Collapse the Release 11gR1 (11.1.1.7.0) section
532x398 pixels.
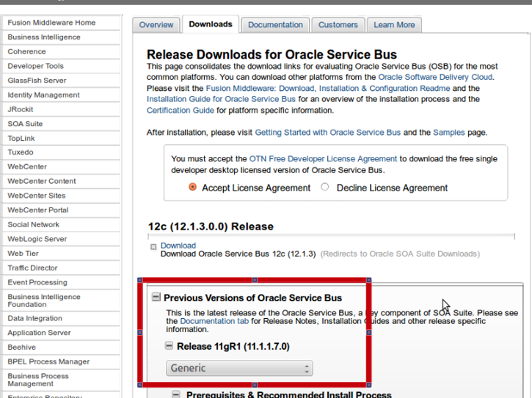click(x=169, y=345)
